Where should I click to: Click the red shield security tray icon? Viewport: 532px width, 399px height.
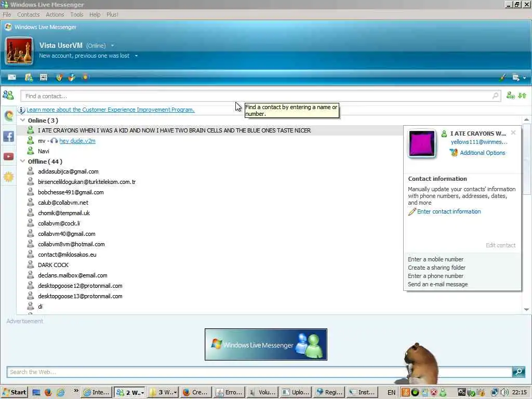coord(434,393)
